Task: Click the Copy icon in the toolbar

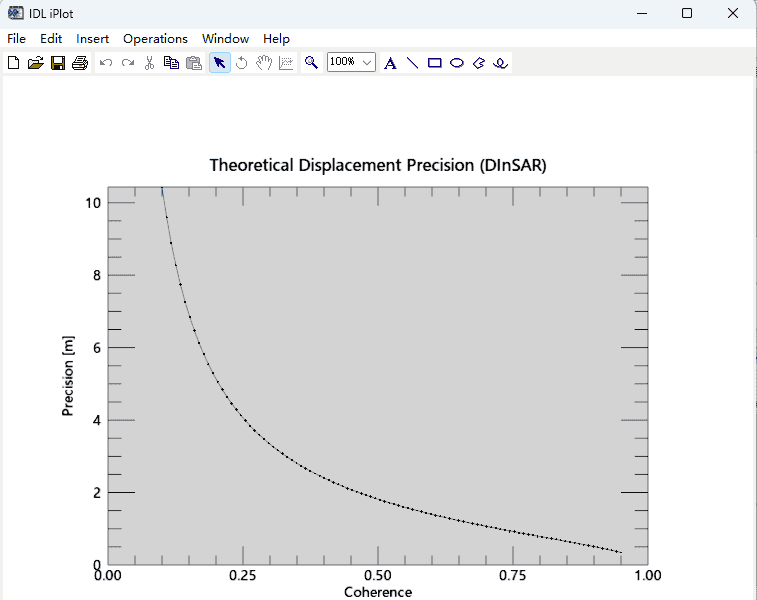Action: pyautogui.click(x=171, y=63)
